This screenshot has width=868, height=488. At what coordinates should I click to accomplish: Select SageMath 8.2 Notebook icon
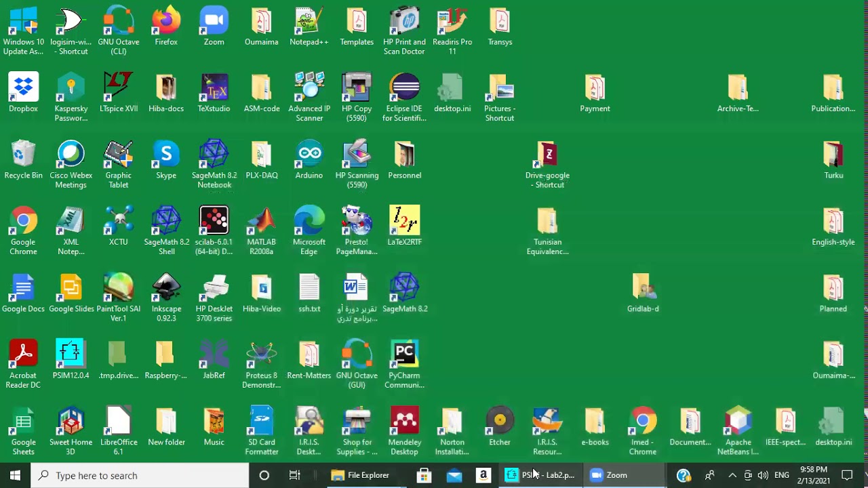tap(214, 165)
